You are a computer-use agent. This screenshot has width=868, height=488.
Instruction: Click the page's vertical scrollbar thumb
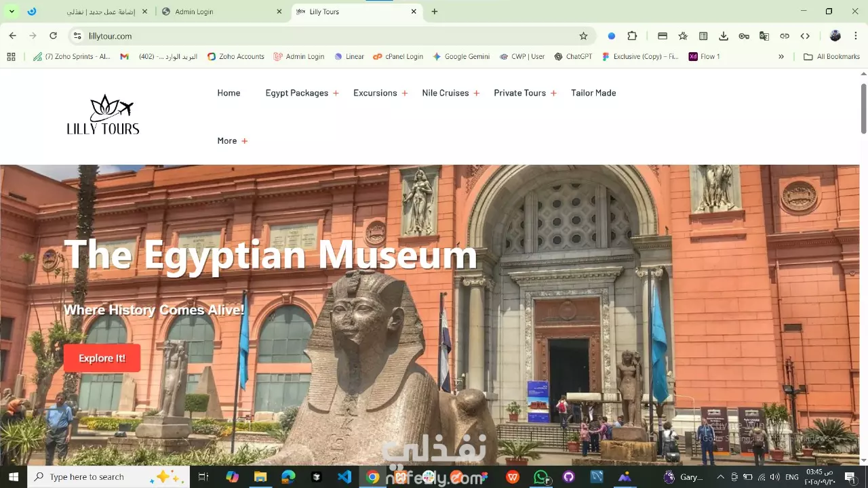(x=863, y=108)
